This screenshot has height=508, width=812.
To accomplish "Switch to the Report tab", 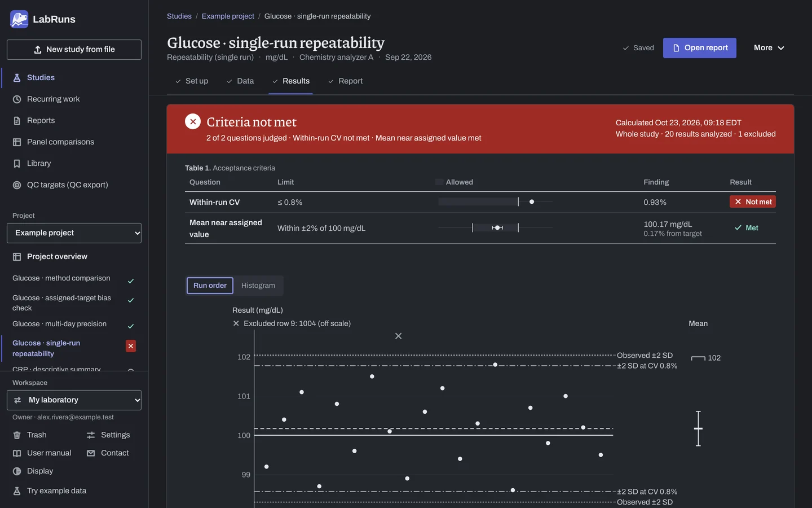I will point(345,81).
